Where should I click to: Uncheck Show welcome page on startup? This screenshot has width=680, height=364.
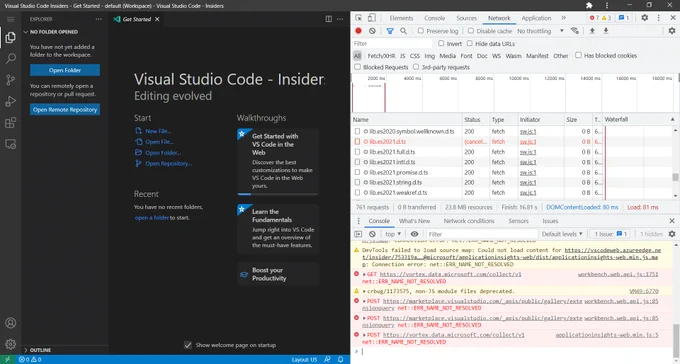click(188, 345)
